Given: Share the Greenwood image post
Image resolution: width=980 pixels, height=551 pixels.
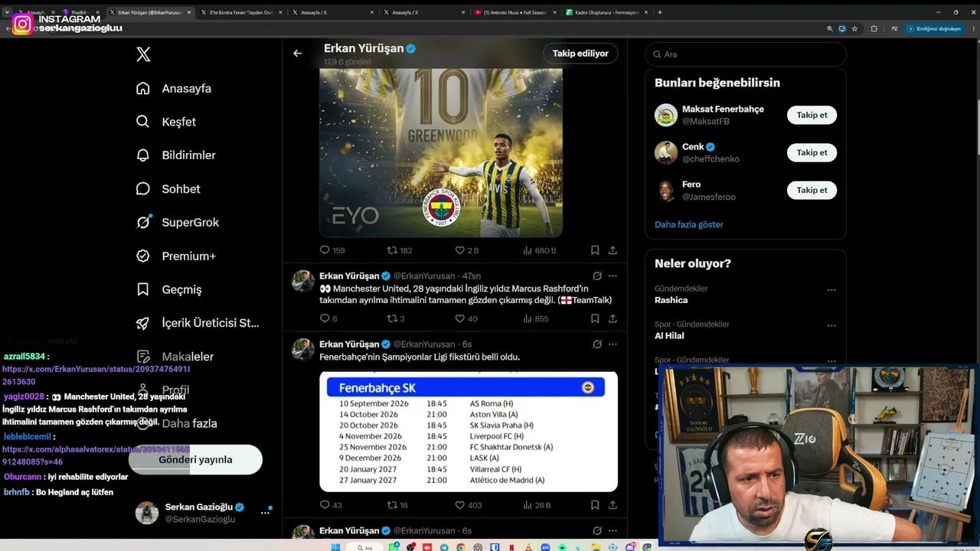Looking at the screenshot, I should point(612,250).
